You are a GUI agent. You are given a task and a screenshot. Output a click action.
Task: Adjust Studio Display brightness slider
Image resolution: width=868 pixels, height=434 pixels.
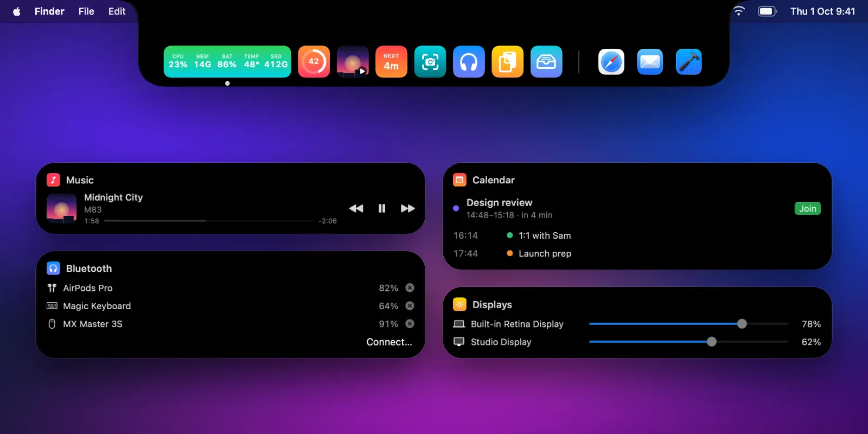pos(688,342)
